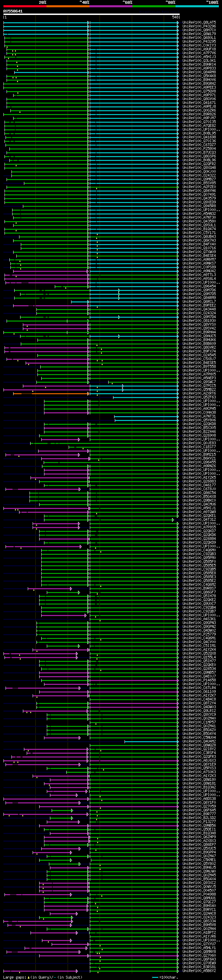Open hit UniRef100_B3RS81
Image resolution: width=222 pixels, height=980 pixels.
tap(199, 967)
